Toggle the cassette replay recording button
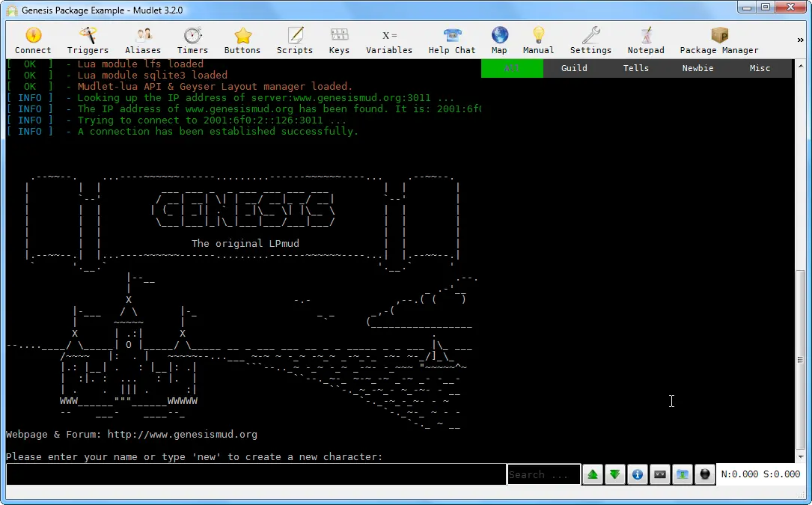Image resolution: width=812 pixels, height=505 pixels. [x=660, y=474]
